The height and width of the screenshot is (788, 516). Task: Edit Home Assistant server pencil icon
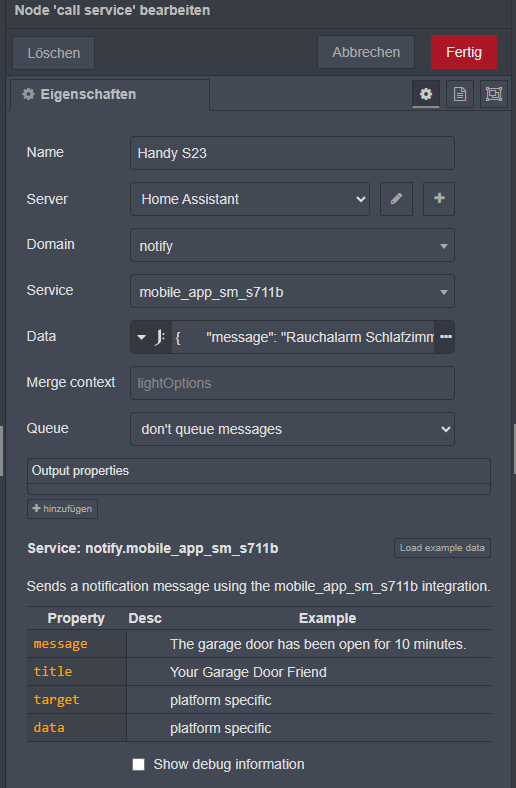tap(396, 199)
